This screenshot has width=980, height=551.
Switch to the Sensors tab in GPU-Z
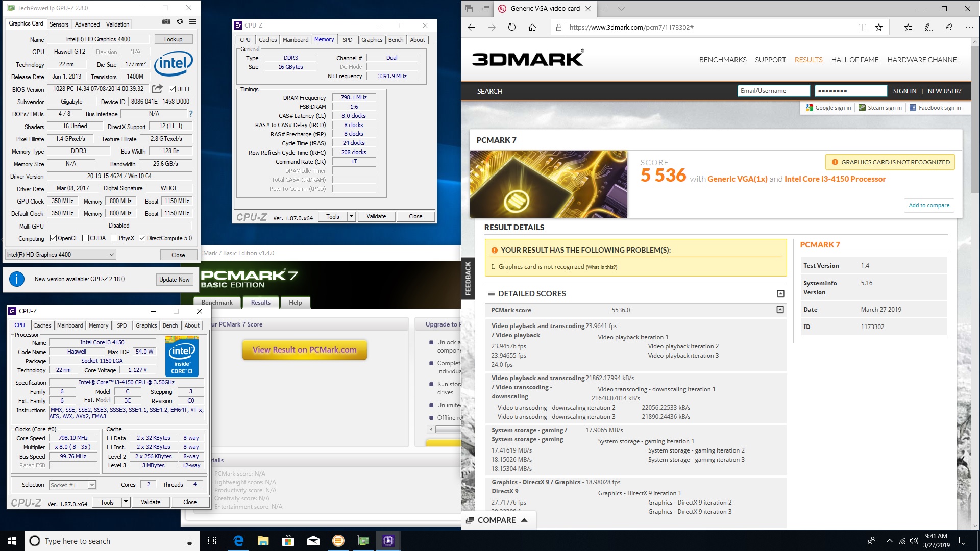[59, 24]
